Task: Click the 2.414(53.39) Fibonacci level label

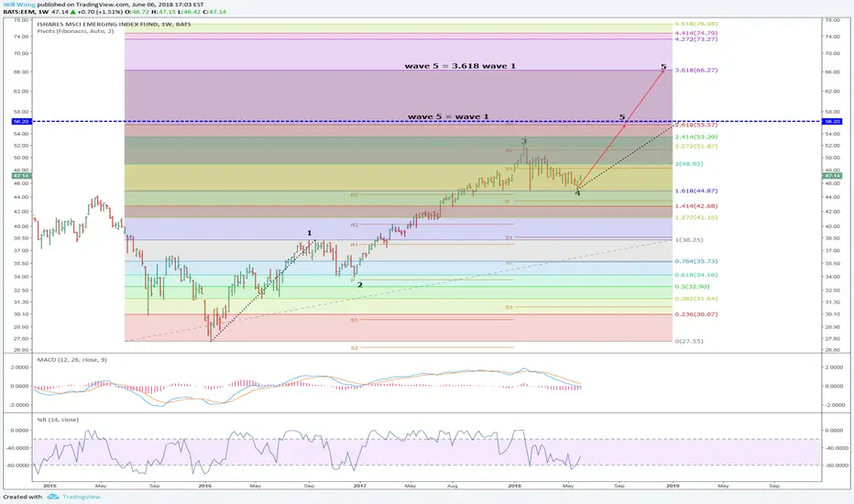Action: (696, 137)
